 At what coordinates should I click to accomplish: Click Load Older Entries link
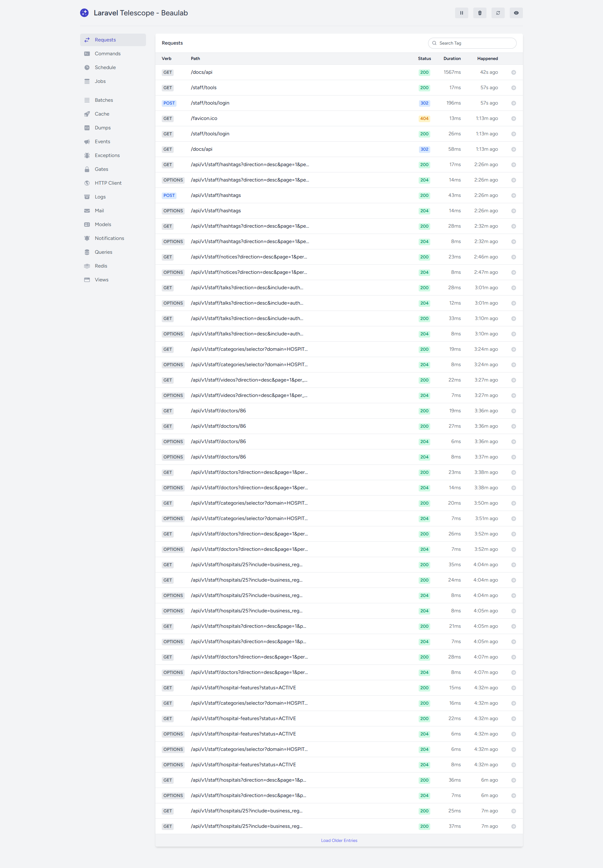tap(339, 840)
